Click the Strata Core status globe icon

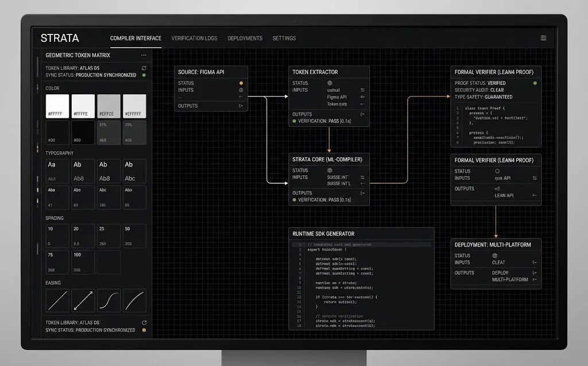(330, 171)
